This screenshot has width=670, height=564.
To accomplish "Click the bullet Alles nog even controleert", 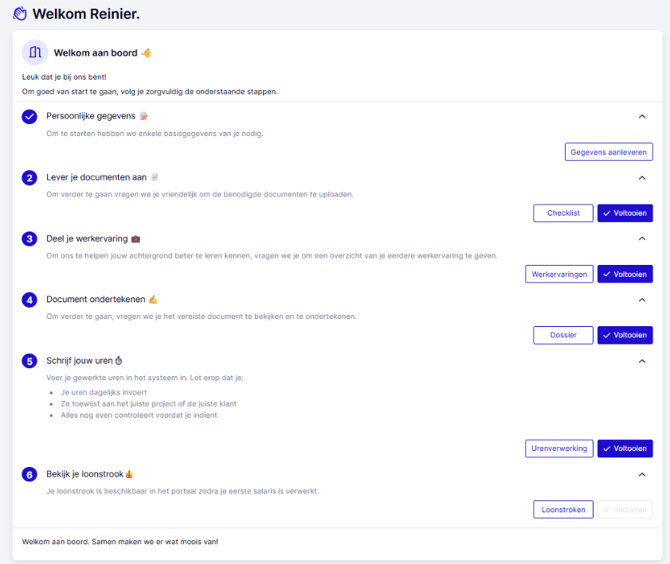I will point(139,415).
